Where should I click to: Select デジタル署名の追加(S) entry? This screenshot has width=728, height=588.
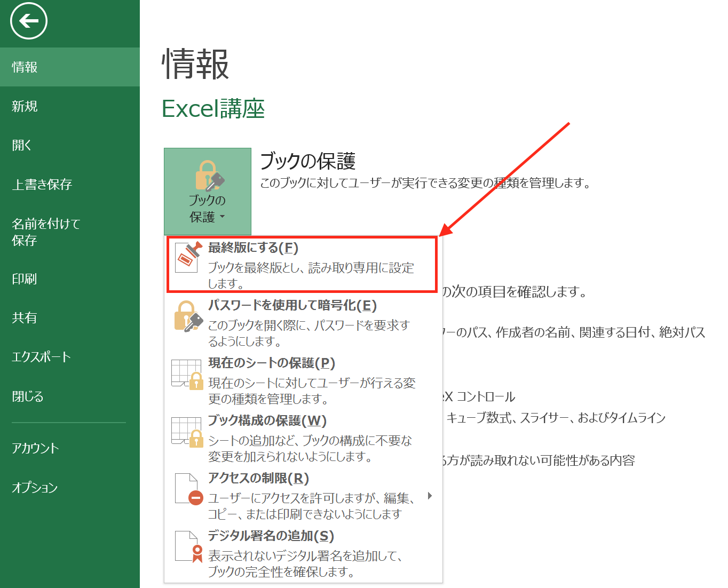coord(303,553)
